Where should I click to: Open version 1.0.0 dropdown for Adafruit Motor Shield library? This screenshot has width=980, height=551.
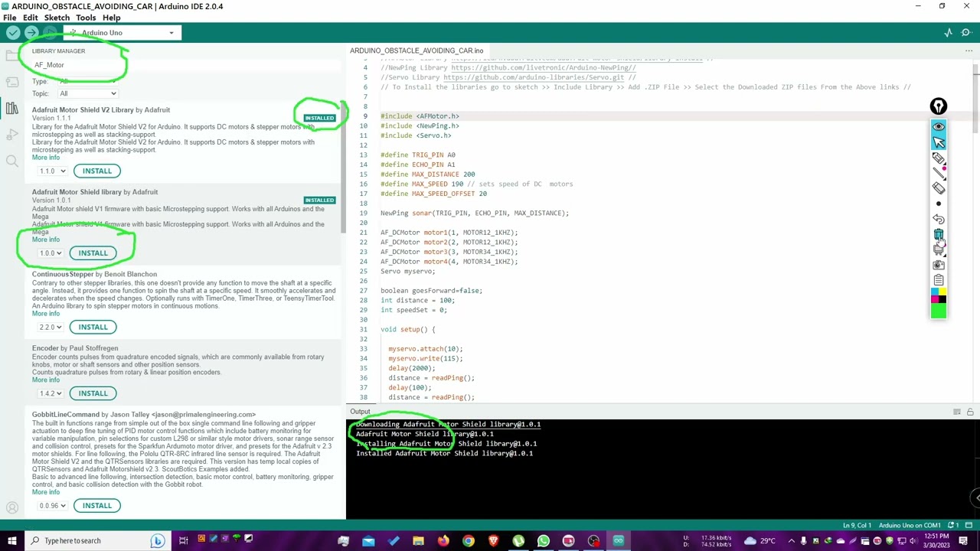[52, 253]
